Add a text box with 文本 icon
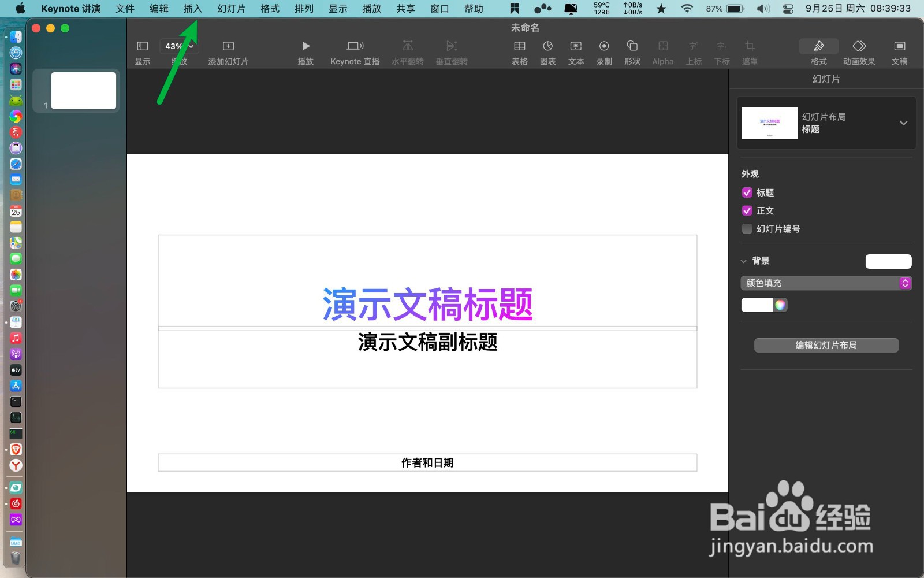This screenshot has width=924, height=578. pyautogui.click(x=576, y=46)
